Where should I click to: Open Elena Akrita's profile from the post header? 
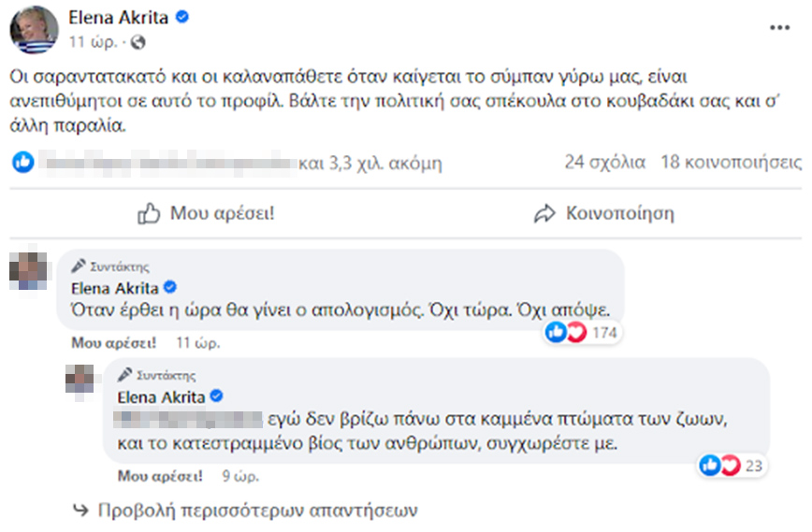pos(121,16)
